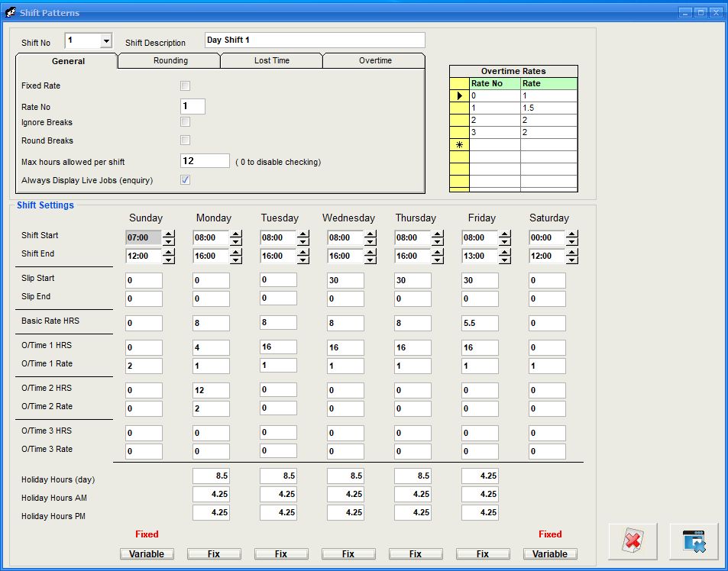Increase Friday Shift End time with up arrow

tap(505, 252)
